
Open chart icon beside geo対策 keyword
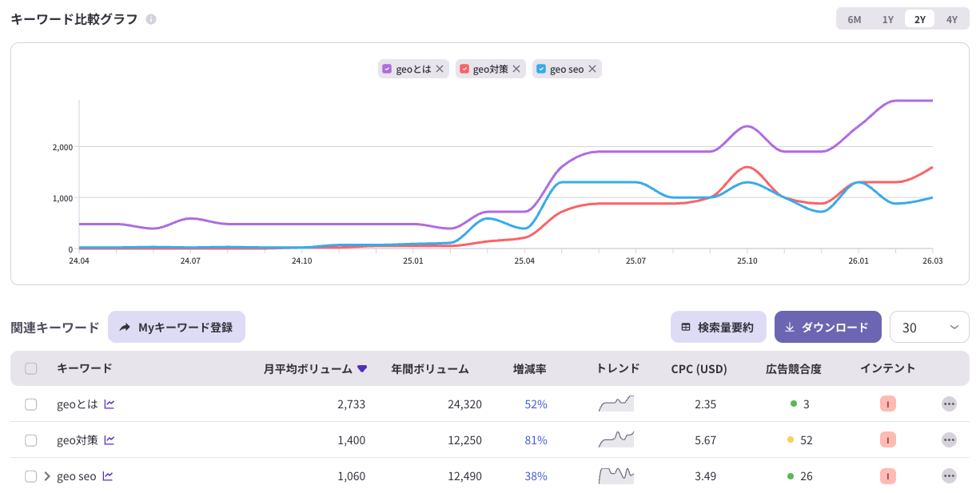tap(110, 439)
